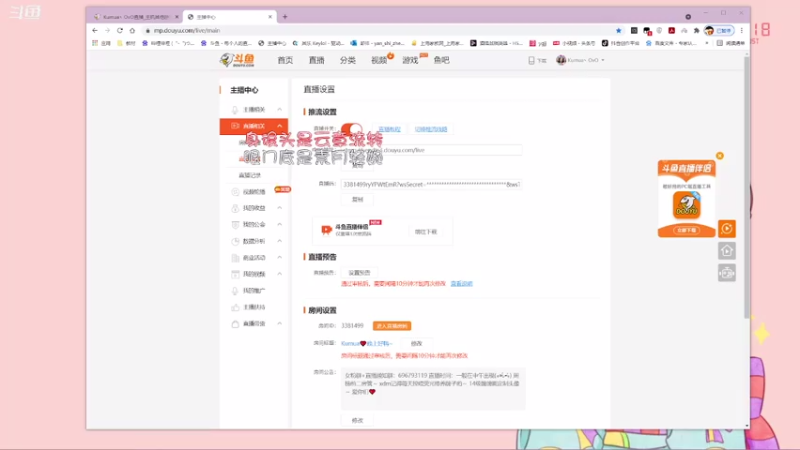Click the user avatar in Douyu header
This screenshot has width=800, height=450.
point(561,60)
